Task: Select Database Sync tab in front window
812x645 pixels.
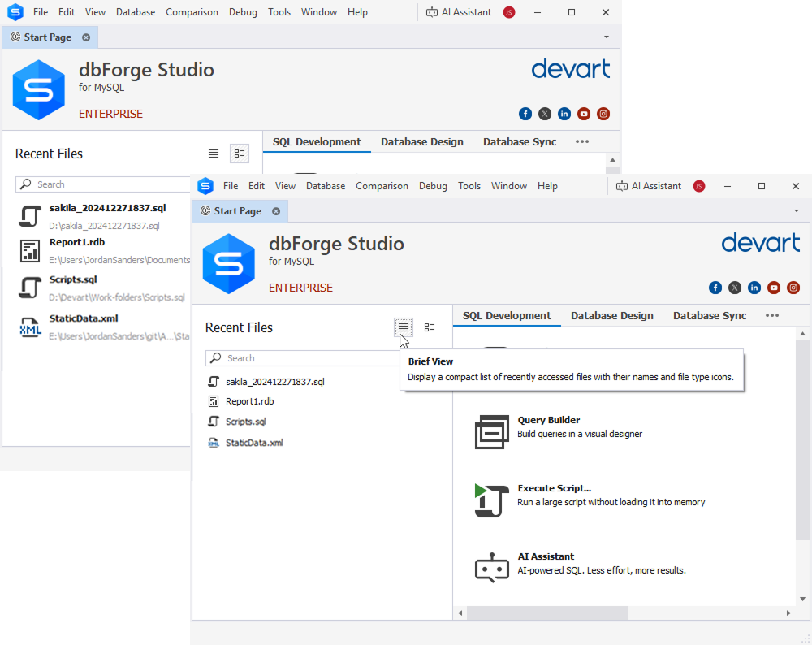Action: click(710, 315)
